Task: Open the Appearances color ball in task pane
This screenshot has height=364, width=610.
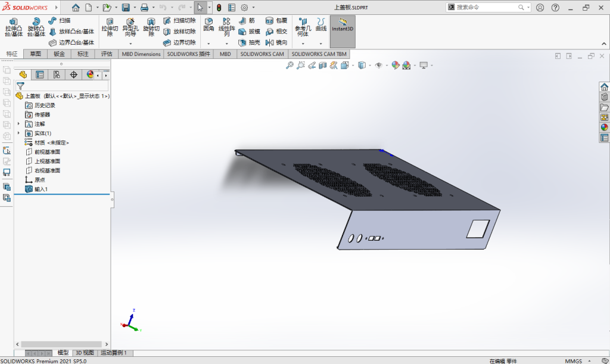Action: point(604,127)
